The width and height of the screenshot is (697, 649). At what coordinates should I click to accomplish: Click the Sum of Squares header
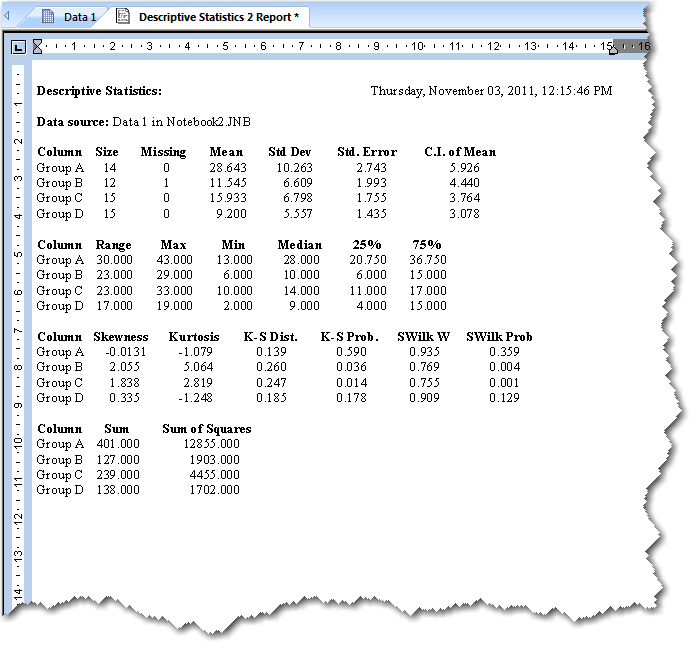pyautogui.click(x=207, y=429)
